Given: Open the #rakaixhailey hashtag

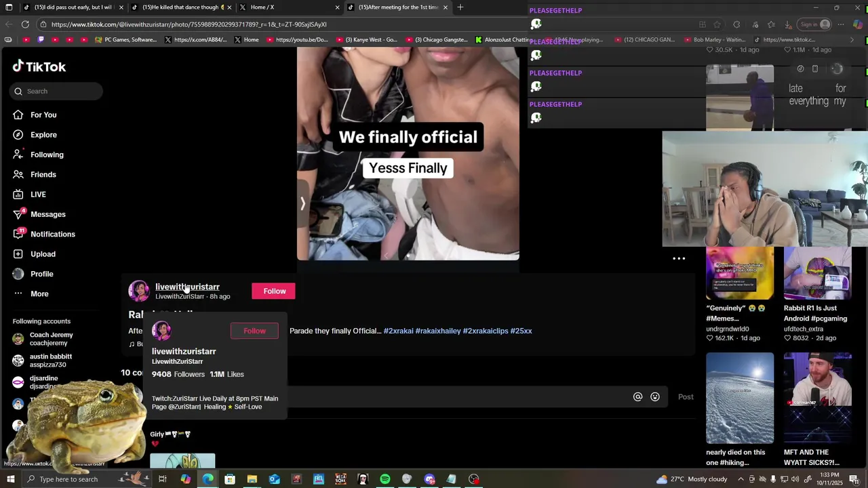Looking at the screenshot, I should click(438, 331).
